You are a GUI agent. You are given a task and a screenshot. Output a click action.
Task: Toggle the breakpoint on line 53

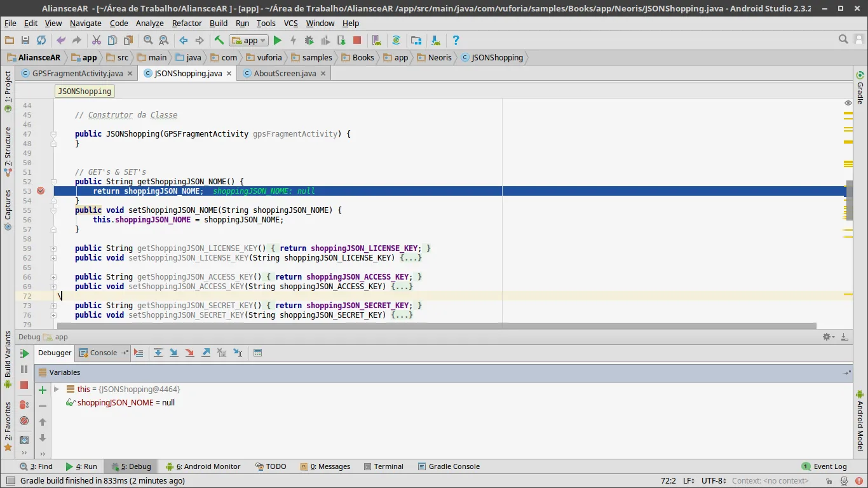click(41, 191)
